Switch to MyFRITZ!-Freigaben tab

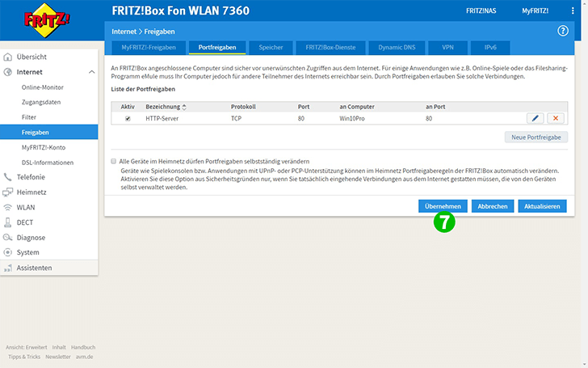coord(149,47)
